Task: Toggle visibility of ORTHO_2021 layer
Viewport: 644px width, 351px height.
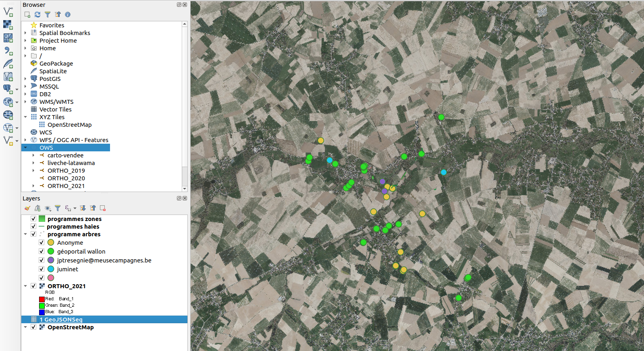Action: click(x=33, y=286)
